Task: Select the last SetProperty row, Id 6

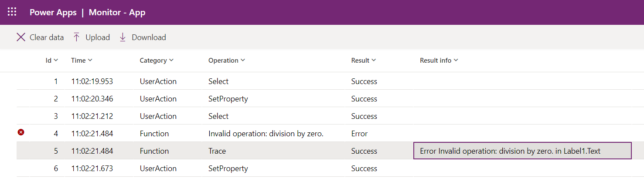Action: click(x=228, y=168)
